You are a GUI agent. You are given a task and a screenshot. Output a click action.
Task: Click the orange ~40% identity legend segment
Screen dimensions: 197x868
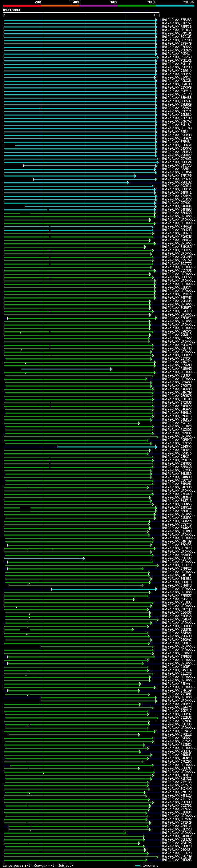pos(60,6)
